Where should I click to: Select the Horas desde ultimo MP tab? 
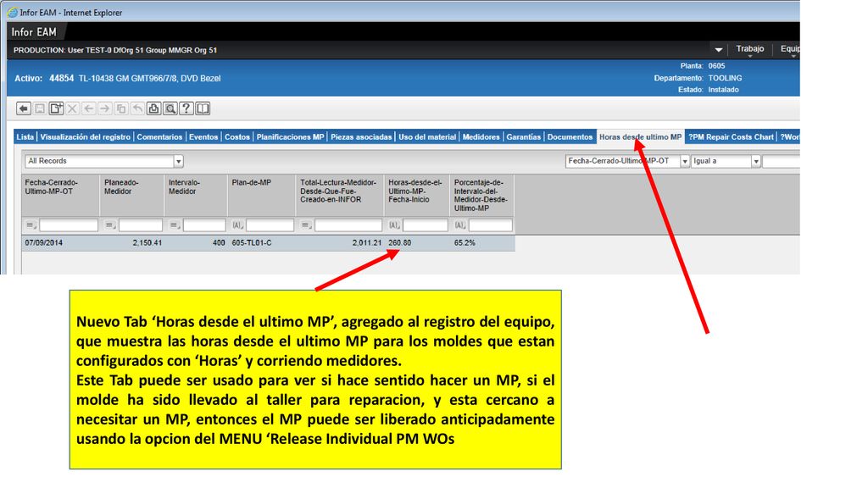pos(641,136)
